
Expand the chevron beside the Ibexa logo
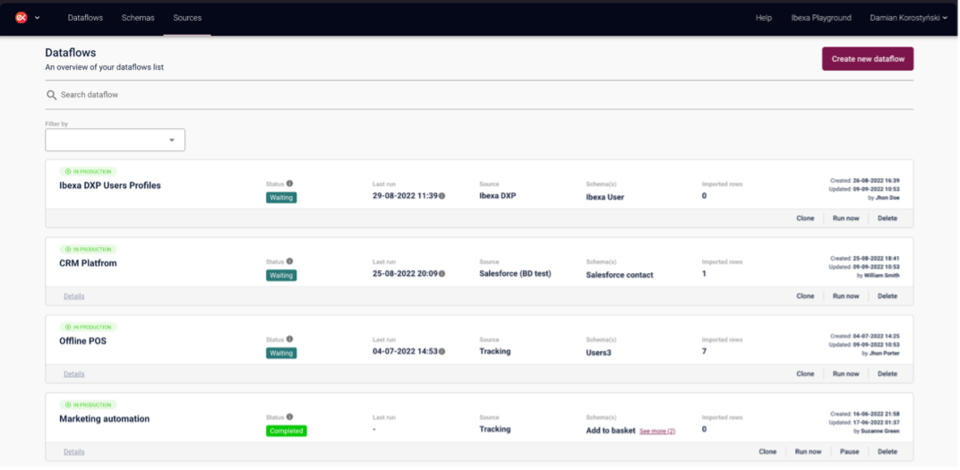tap(37, 18)
